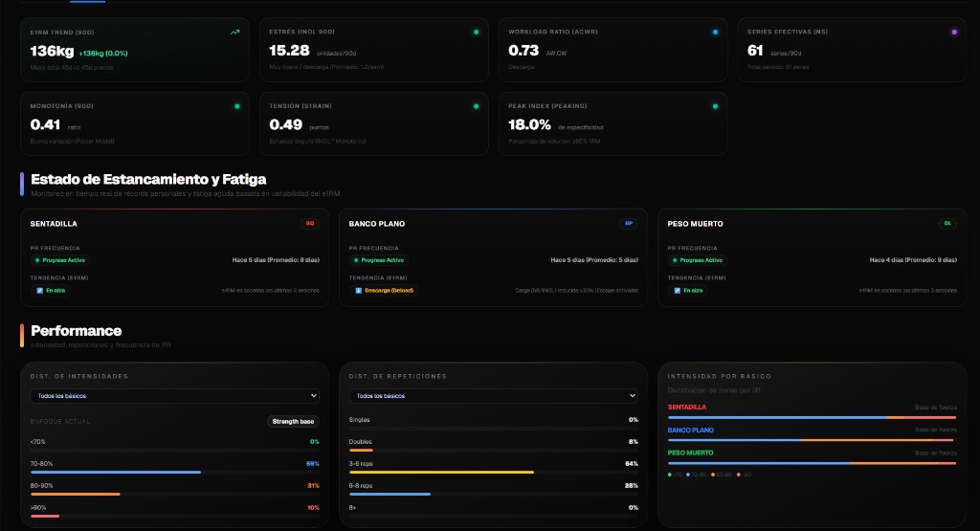Click the '8+' reps row label

coord(352,508)
